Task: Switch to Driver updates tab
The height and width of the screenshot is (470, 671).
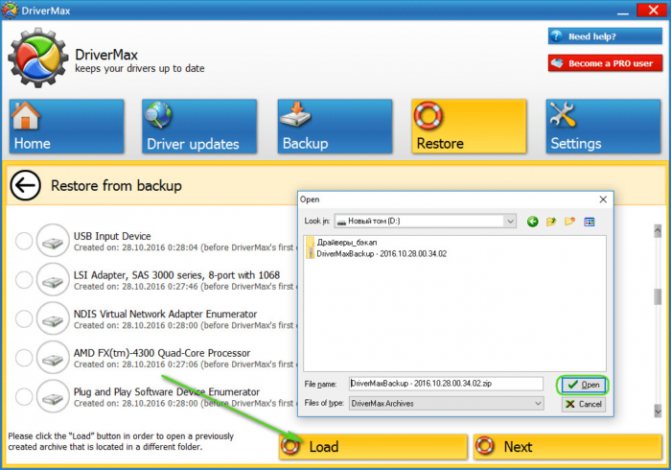Action: click(x=199, y=126)
